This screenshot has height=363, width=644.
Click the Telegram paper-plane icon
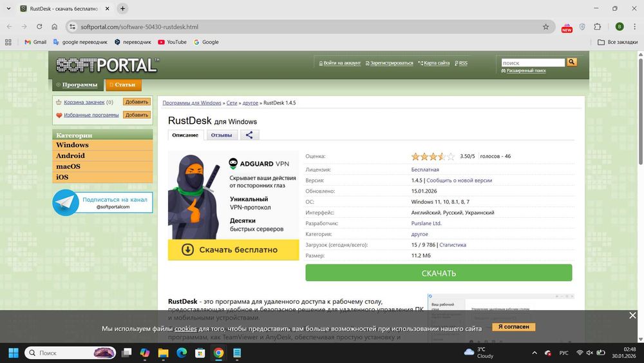tap(66, 202)
